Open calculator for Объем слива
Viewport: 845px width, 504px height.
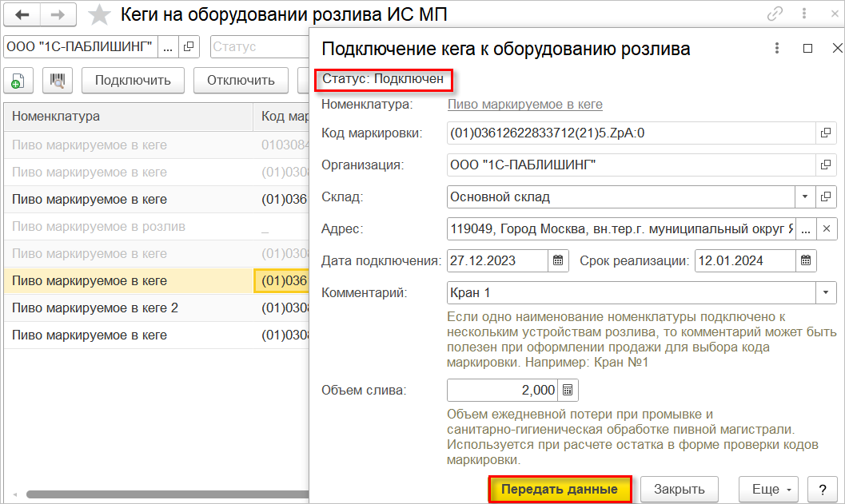[568, 390]
